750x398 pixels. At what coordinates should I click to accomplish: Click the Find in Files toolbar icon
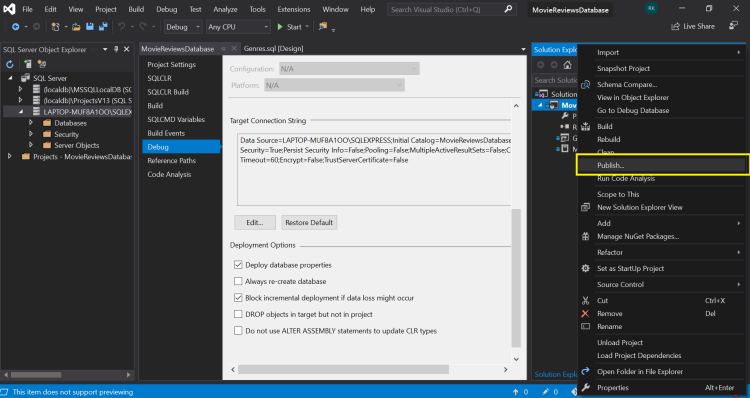tap(323, 26)
